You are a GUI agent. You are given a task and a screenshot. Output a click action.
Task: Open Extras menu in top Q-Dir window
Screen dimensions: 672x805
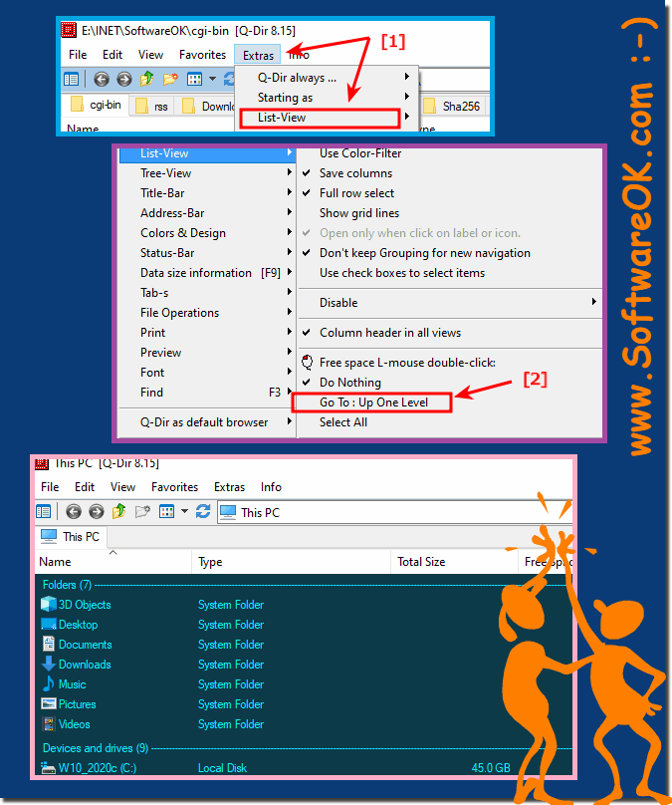tap(258, 55)
